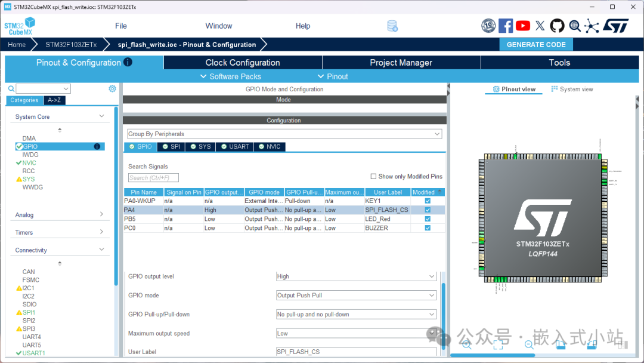Click the Pinout & Configuration info icon

point(128,62)
